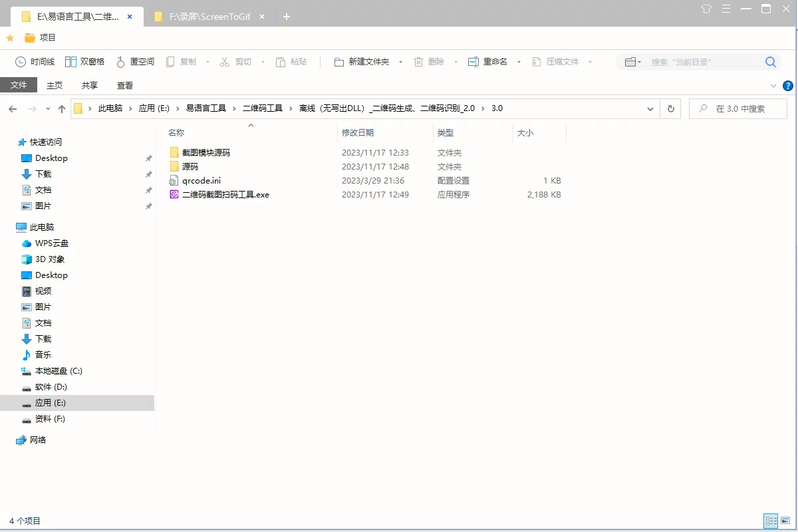
Task: Open the 查看 ribbon tab
Action: point(125,85)
